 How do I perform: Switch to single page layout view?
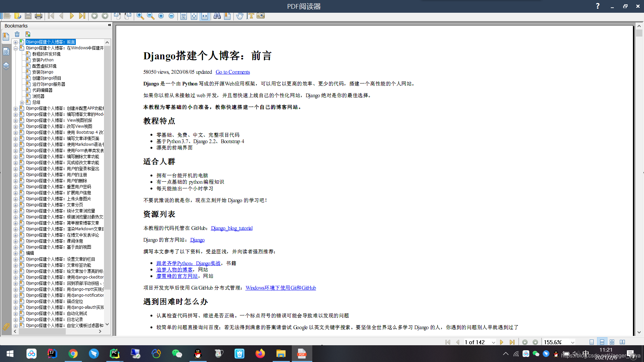592,342
